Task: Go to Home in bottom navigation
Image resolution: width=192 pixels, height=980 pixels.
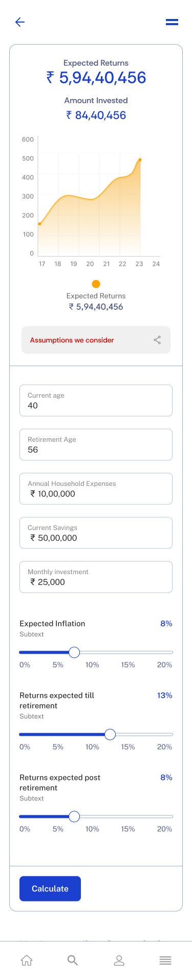Action: (27, 961)
